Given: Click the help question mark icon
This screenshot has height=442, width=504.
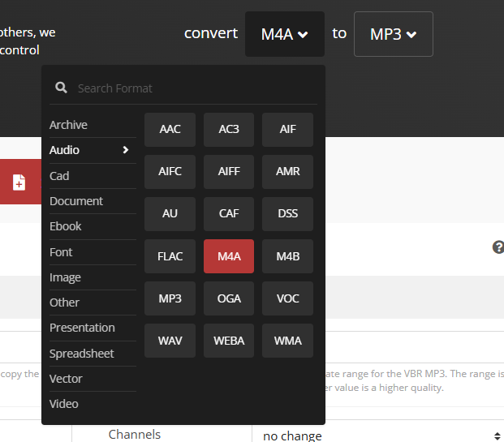Looking at the screenshot, I should [x=498, y=247].
